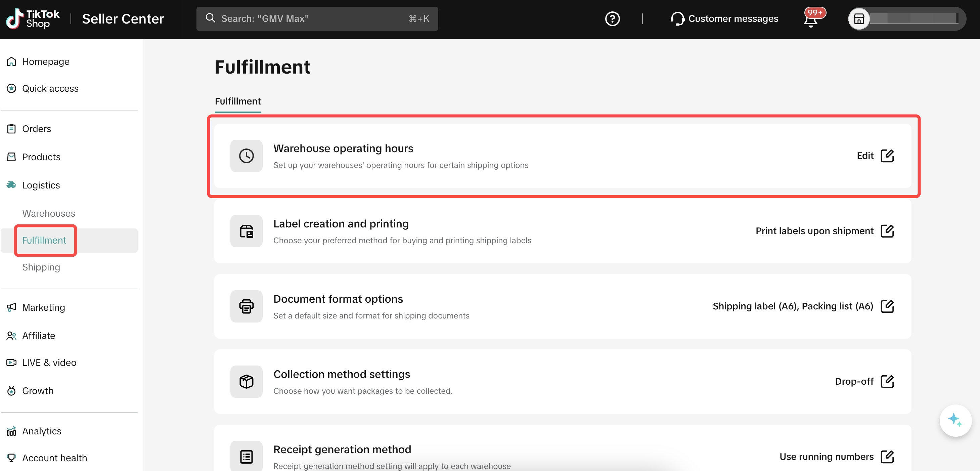Image resolution: width=980 pixels, height=471 pixels.
Task: Click edit icon for Label creation and printing
Action: click(887, 231)
